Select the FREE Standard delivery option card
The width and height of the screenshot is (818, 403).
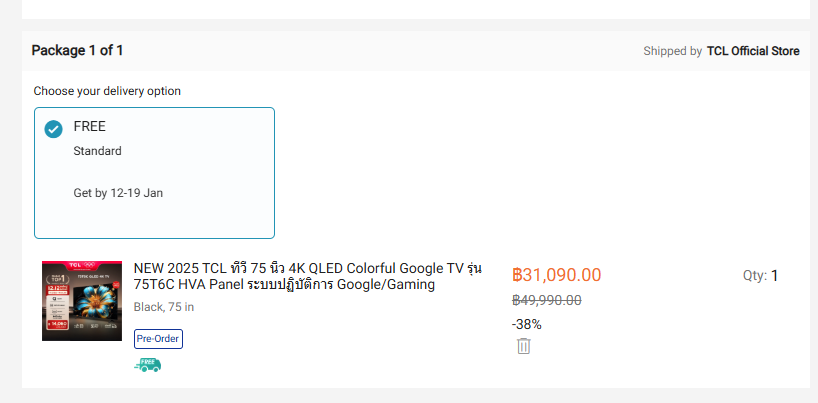click(x=154, y=173)
